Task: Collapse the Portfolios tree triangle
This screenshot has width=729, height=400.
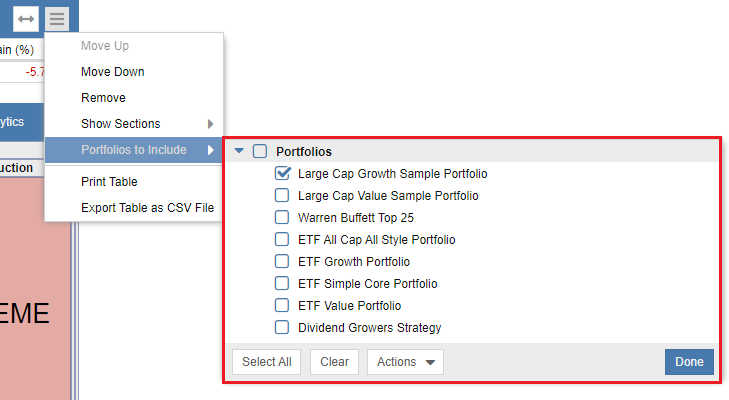Action: tap(239, 151)
